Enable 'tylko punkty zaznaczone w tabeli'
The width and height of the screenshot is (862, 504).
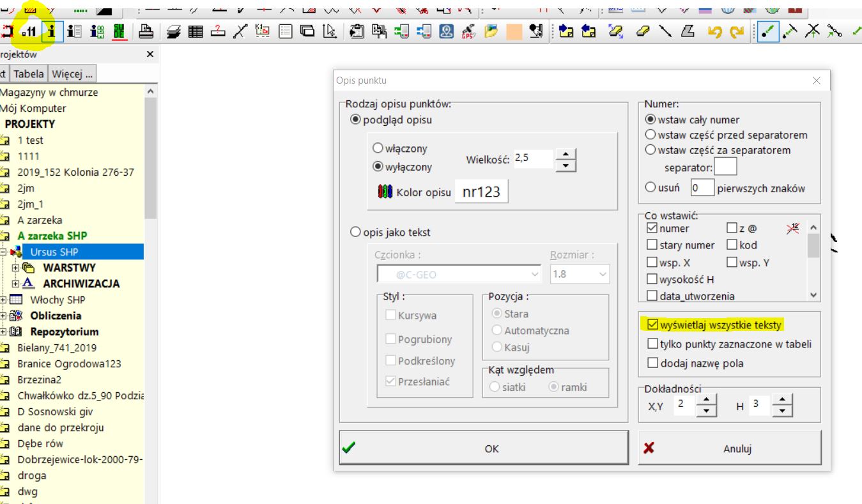[652, 344]
